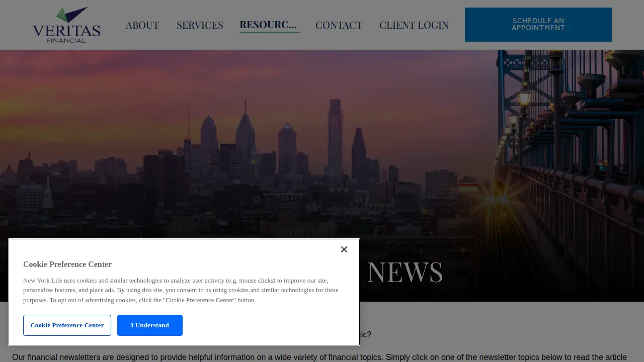644x362 pixels.
Task: Click Schedule an Appointment button
Action: click(538, 25)
